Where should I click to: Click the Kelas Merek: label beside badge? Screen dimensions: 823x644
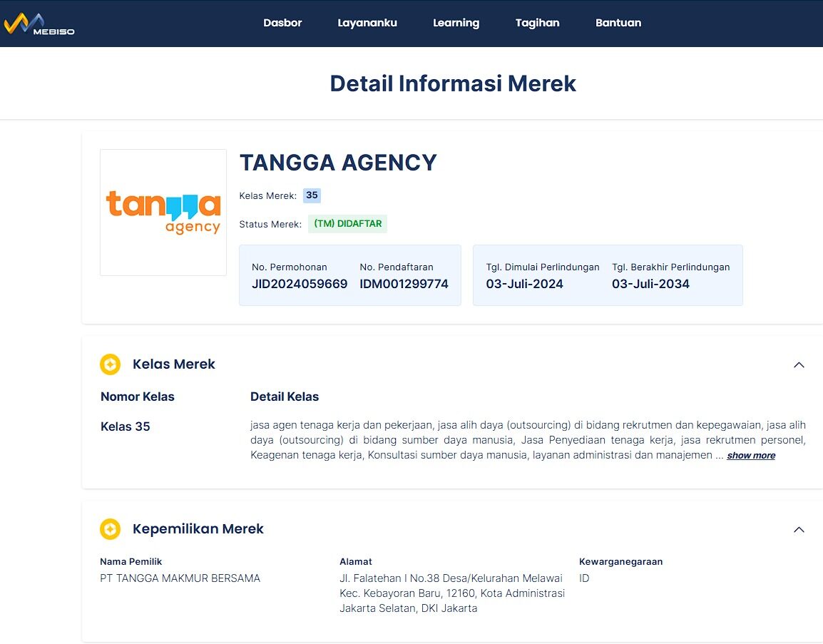(267, 196)
